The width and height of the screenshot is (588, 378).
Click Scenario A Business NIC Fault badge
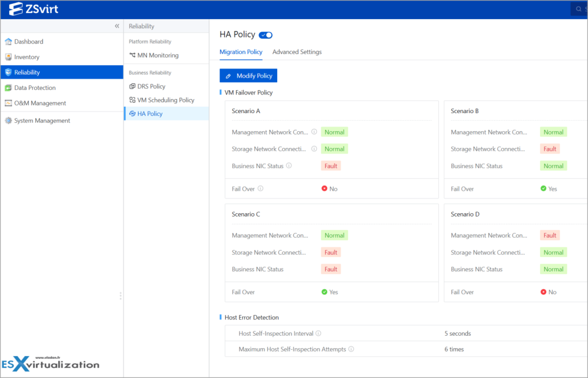331,166
